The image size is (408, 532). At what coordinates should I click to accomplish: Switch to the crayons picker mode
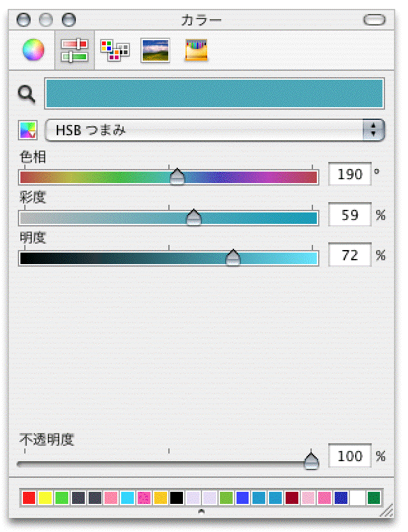coord(196,50)
